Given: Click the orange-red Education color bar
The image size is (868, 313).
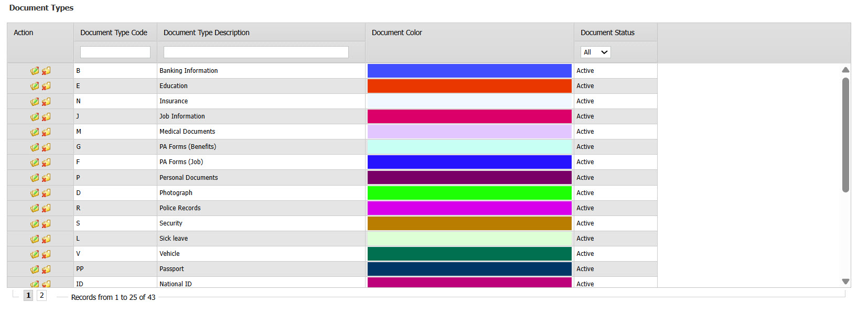Looking at the screenshot, I should tap(469, 86).
